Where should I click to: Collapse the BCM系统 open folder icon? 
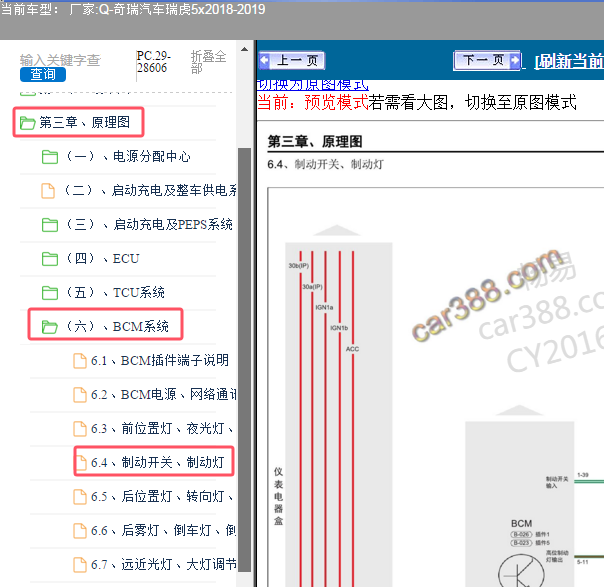50,327
